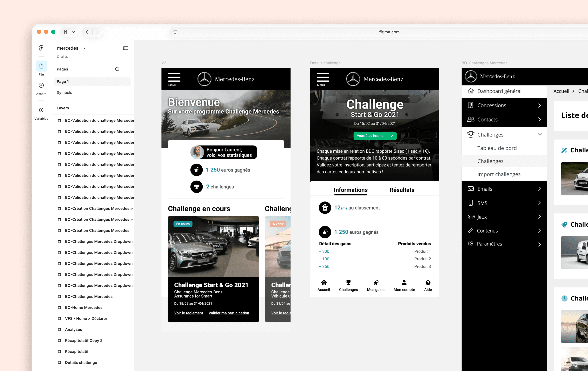Select the File panel icon
This screenshot has height=371, width=588.
41,66
